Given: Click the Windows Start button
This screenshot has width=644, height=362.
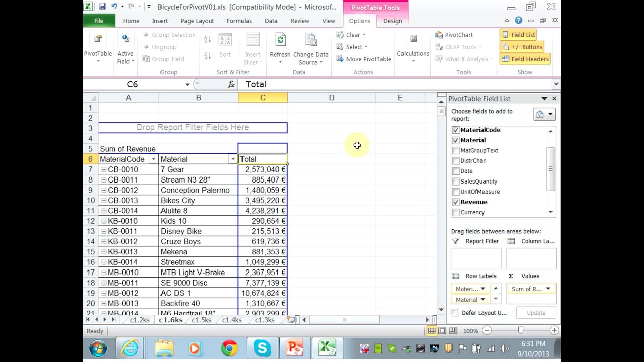Looking at the screenshot, I should tap(98, 348).
